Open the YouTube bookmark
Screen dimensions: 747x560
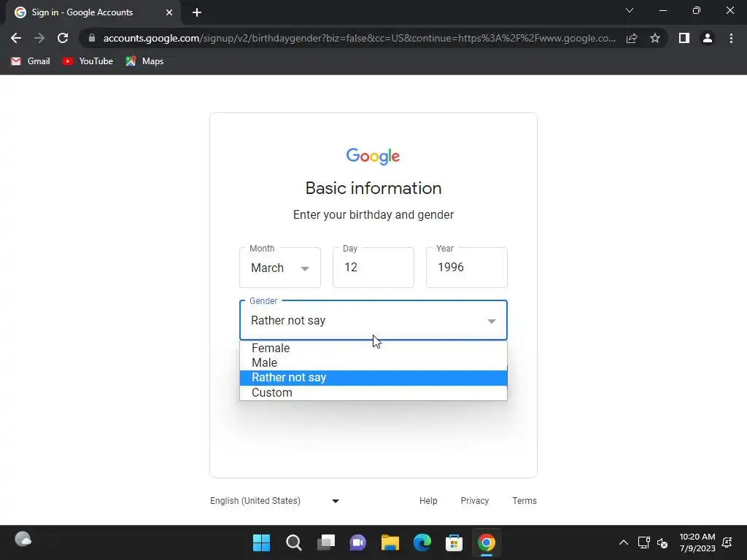[88, 61]
